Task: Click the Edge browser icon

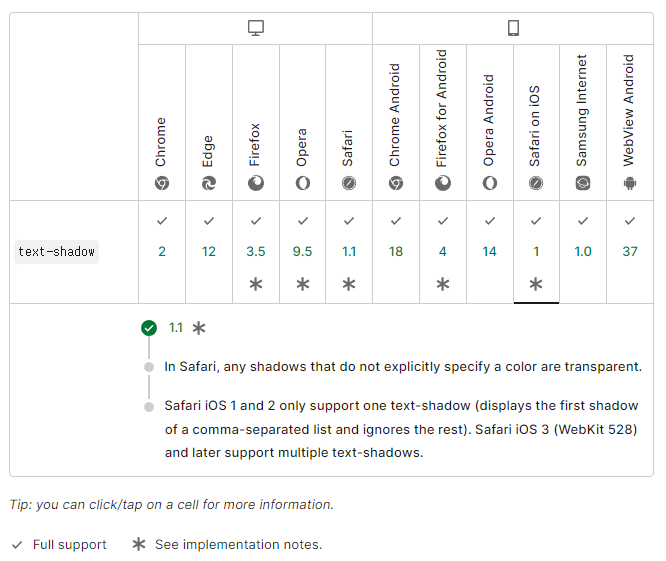Action: pyautogui.click(x=209, y=183)
